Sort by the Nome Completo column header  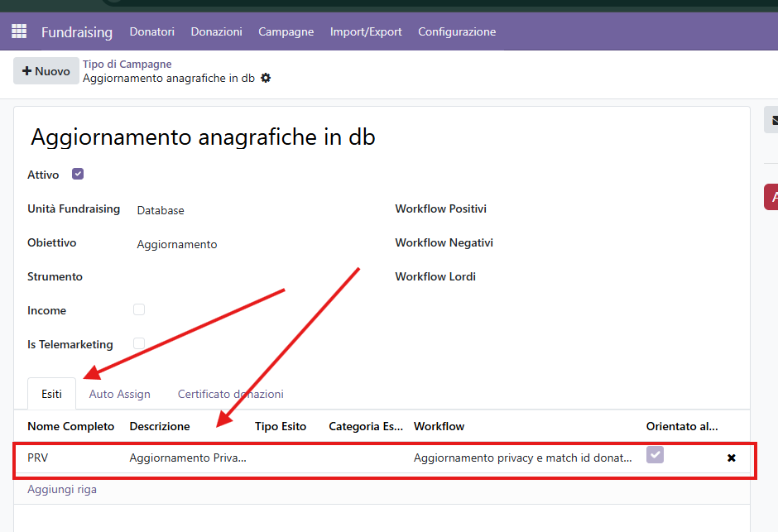tap(71, 426)
